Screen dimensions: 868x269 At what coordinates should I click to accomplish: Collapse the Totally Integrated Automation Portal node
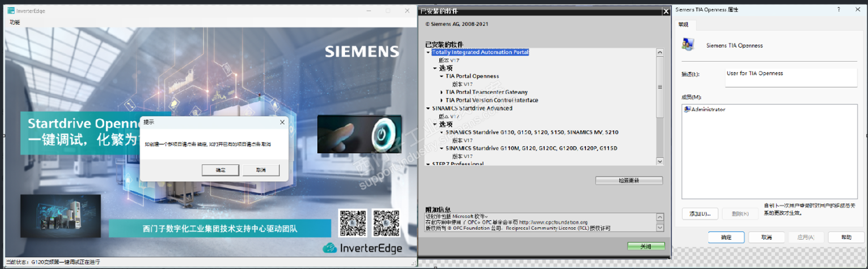coord(428,52)
